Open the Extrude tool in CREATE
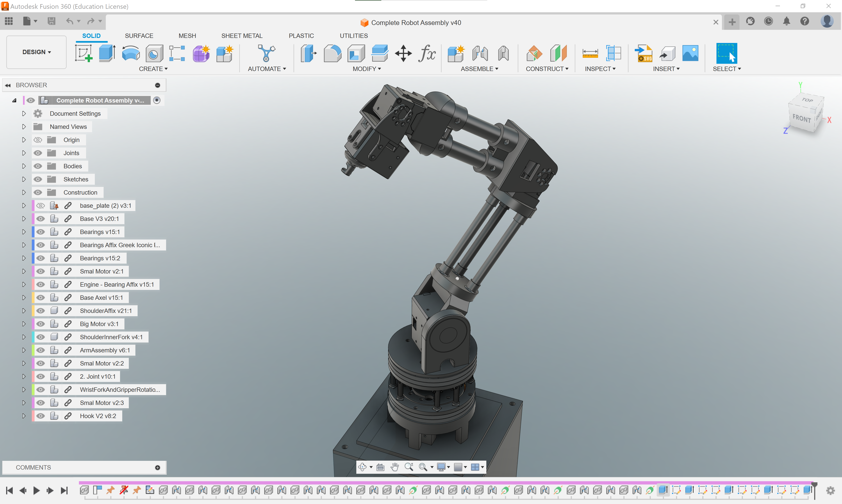842x504 pixels. point(107,53)
